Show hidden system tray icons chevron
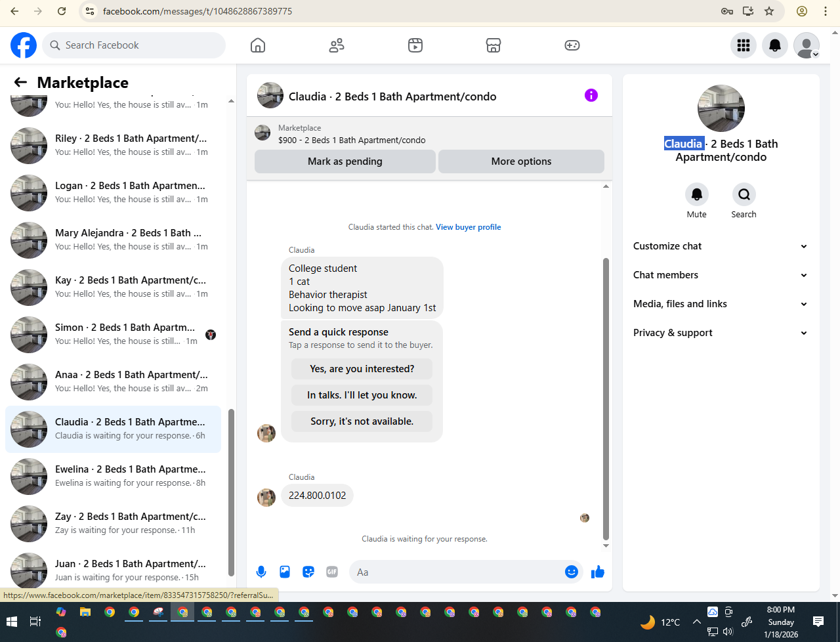 [x=696, y=622]
